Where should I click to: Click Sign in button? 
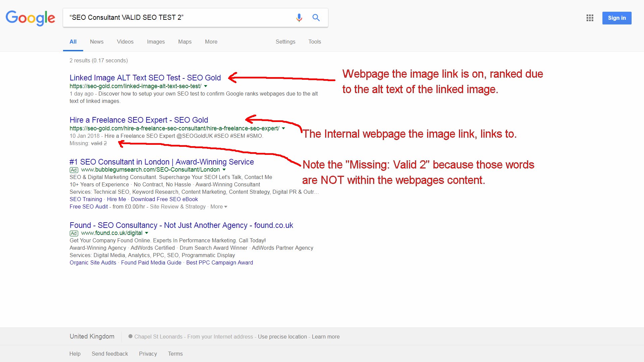(617, 18)
